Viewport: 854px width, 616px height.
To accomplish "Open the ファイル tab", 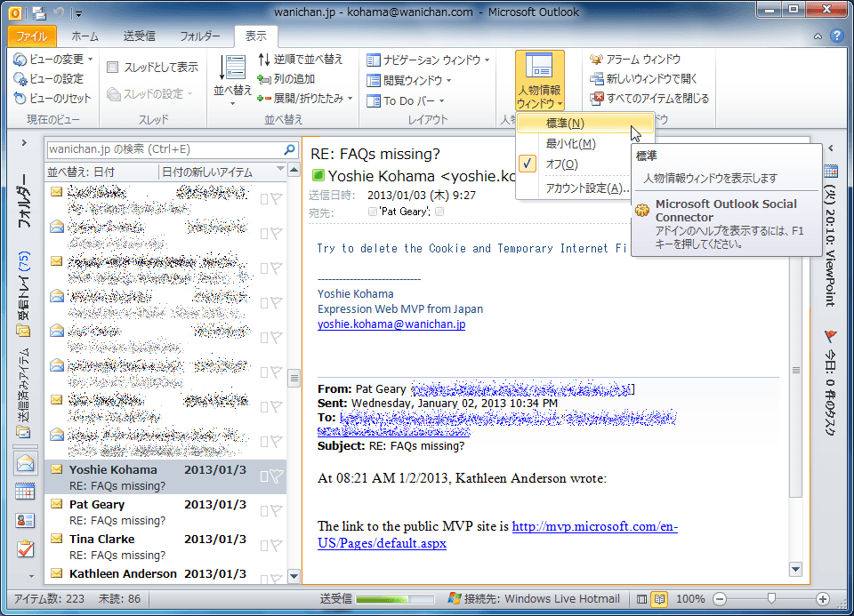I will (32, 36).
